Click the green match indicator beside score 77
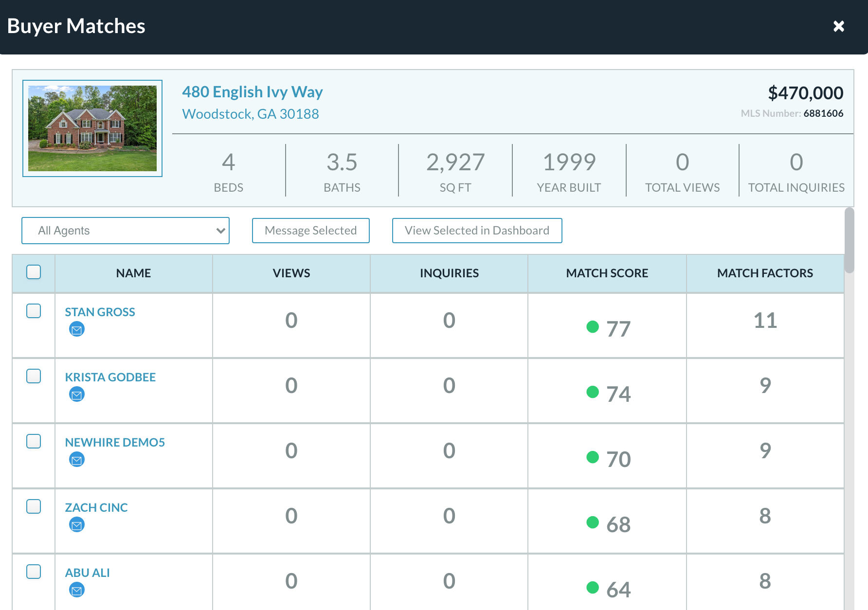Screen dimensions: 868x610 593,327
